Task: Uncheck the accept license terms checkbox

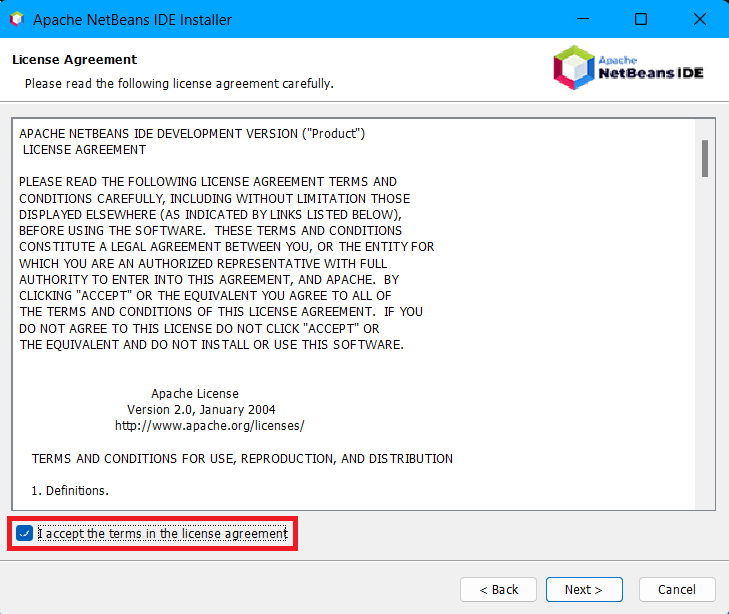Action: coord(24,533)
